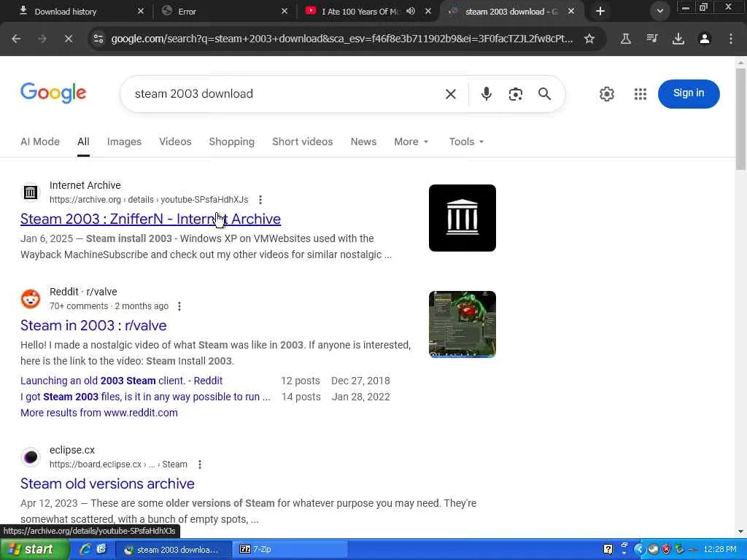Click the eclipse.cx site favicon

[31, 457]
